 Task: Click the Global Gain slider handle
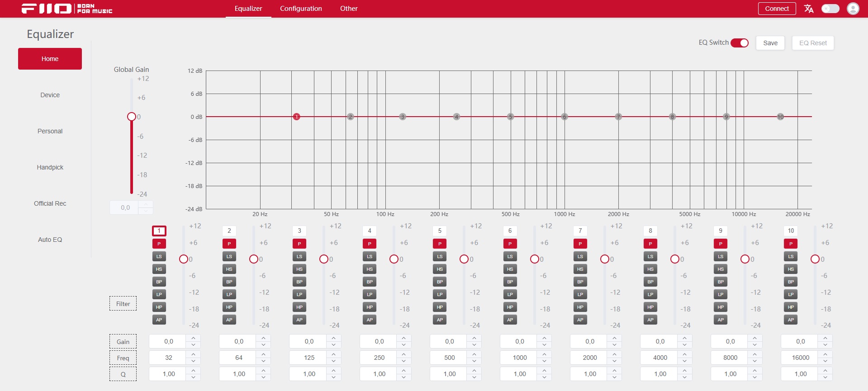click(x=132, y=117)
